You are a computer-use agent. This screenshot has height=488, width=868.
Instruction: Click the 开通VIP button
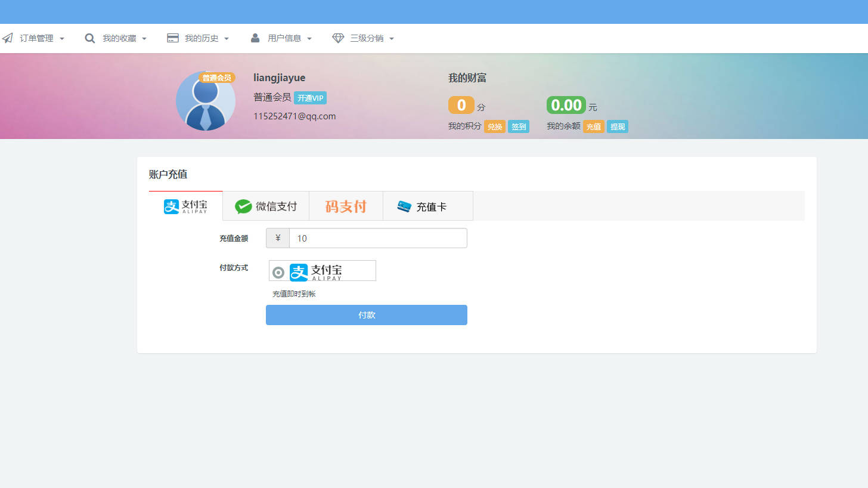310,98
